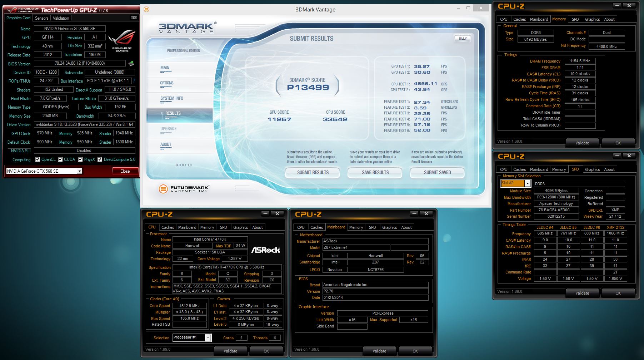
Task: Open About tab in CPU-Z Mainboard window
Action: [x=406, y=227]
